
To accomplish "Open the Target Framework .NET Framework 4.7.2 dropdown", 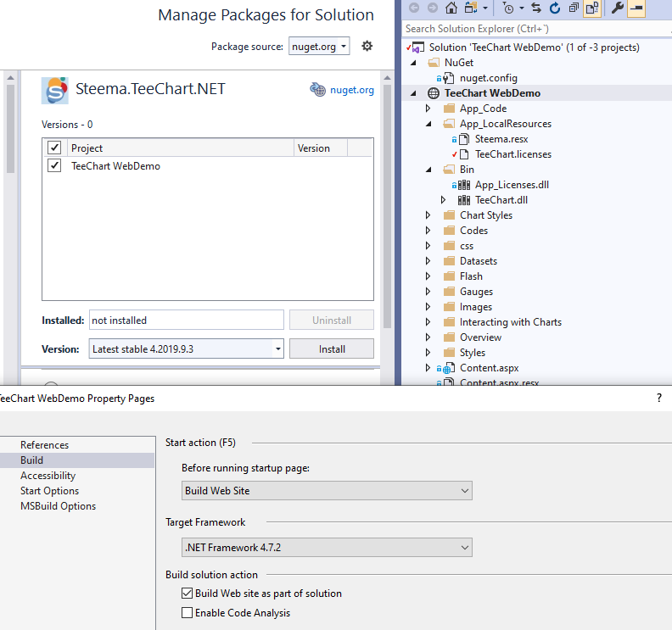I will pos(327,548).
